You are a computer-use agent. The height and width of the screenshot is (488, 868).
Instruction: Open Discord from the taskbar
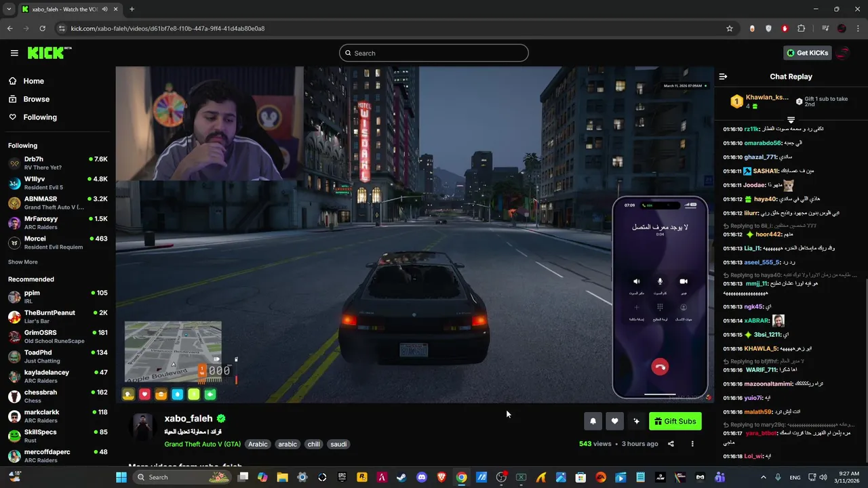point(422,477)
